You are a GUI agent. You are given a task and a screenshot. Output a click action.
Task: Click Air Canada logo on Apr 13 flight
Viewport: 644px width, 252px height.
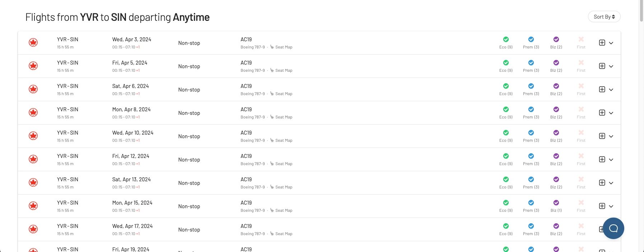pyautogui.click(x=33, y=183)
